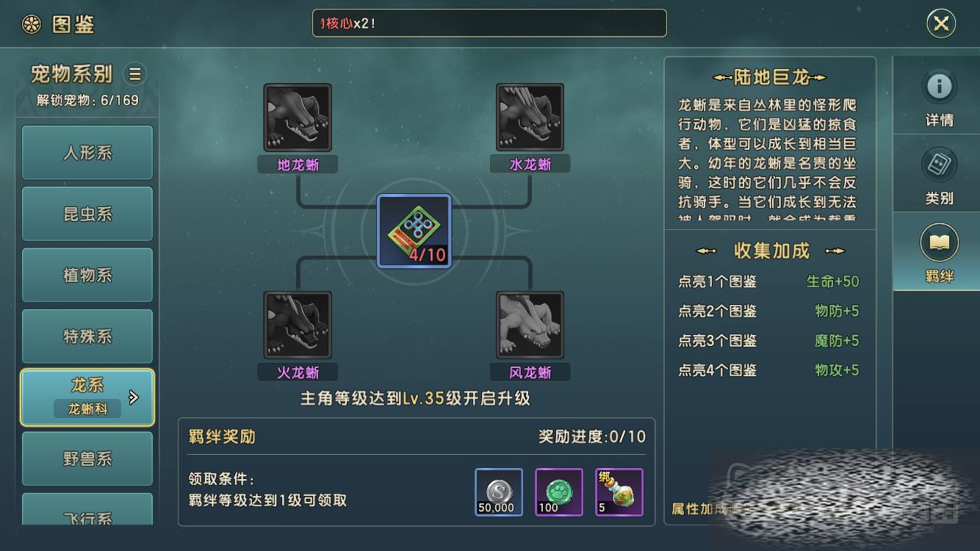This screenshot has height=551, width=980.
Task: Expand the 龙系 category arrow
Action: [x=134, y=397]
